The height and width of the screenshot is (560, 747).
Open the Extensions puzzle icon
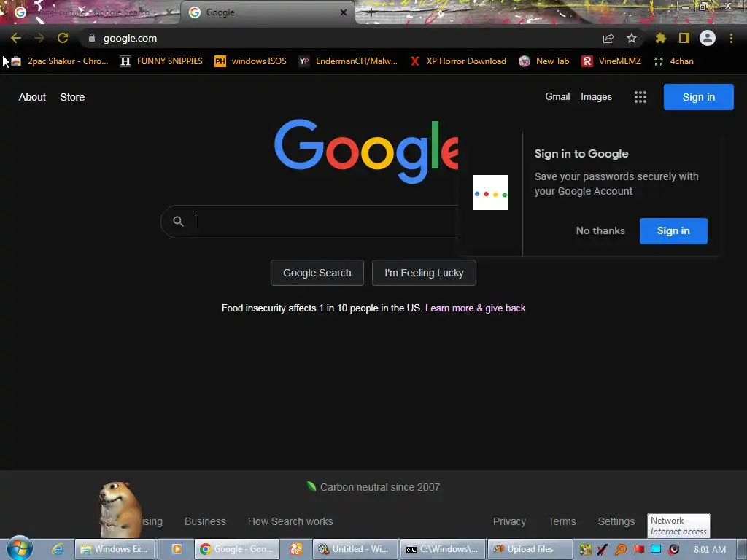pyautogui.click(x=661, y=38)
